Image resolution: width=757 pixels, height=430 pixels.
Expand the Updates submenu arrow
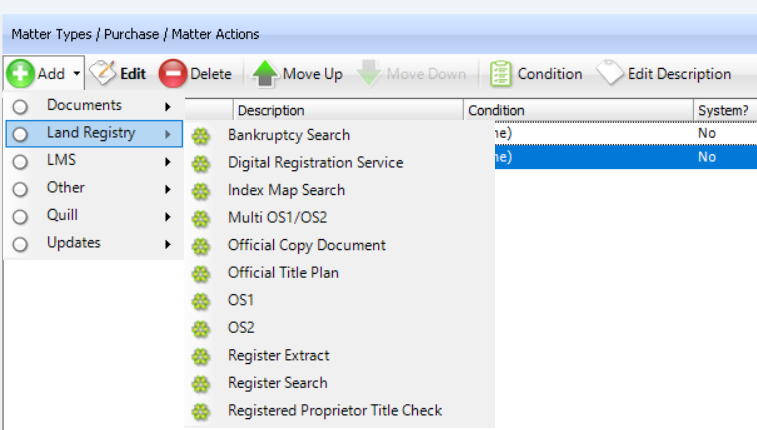click(x=168, y=243)
